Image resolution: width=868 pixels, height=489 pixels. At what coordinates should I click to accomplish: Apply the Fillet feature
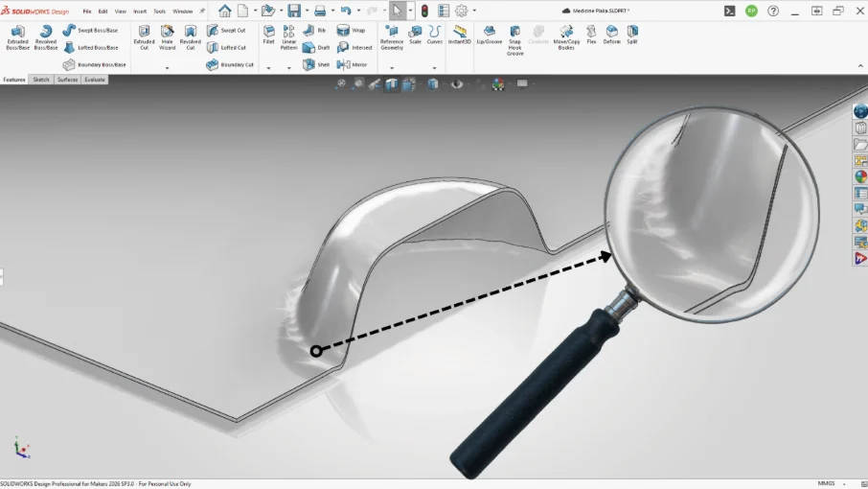pos(268,35)
